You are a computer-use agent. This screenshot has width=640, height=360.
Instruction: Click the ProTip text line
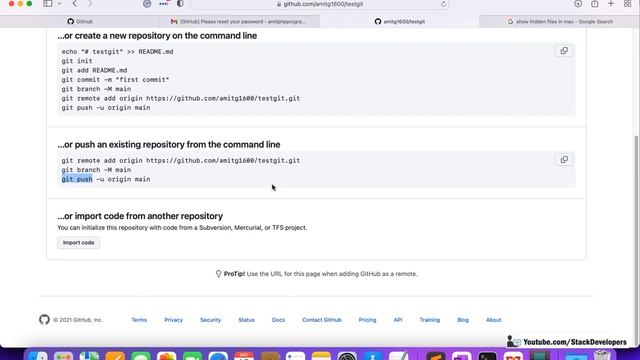[316, 274]
